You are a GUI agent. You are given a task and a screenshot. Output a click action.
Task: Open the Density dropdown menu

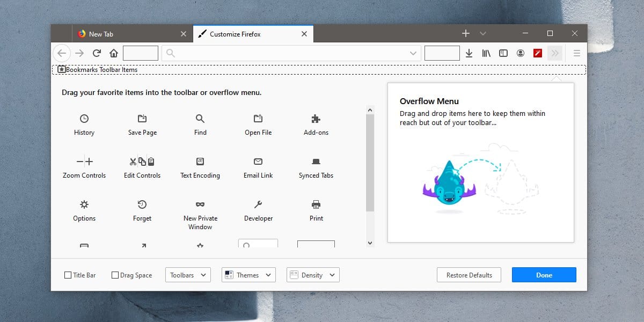point(313,275)
